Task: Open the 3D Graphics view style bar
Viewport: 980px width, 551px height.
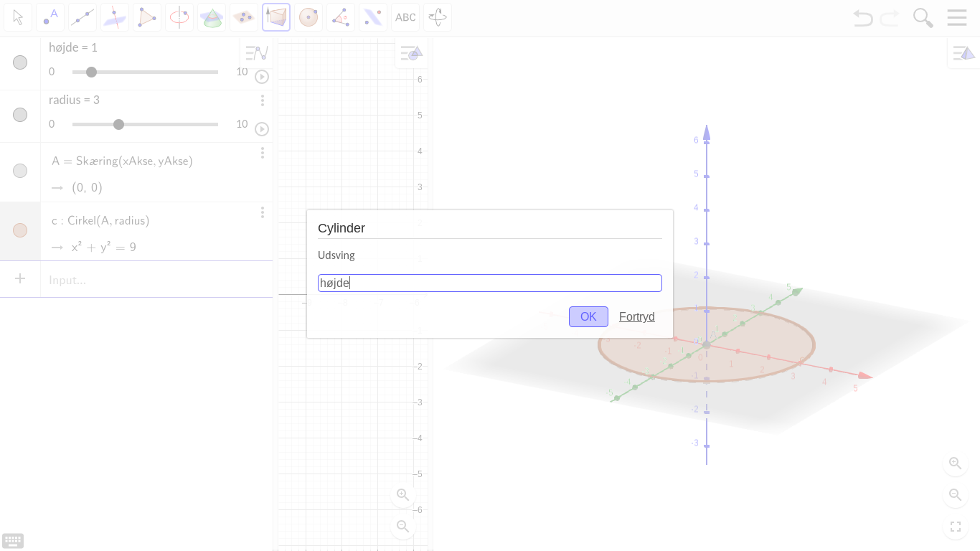Action: [963, 53]
